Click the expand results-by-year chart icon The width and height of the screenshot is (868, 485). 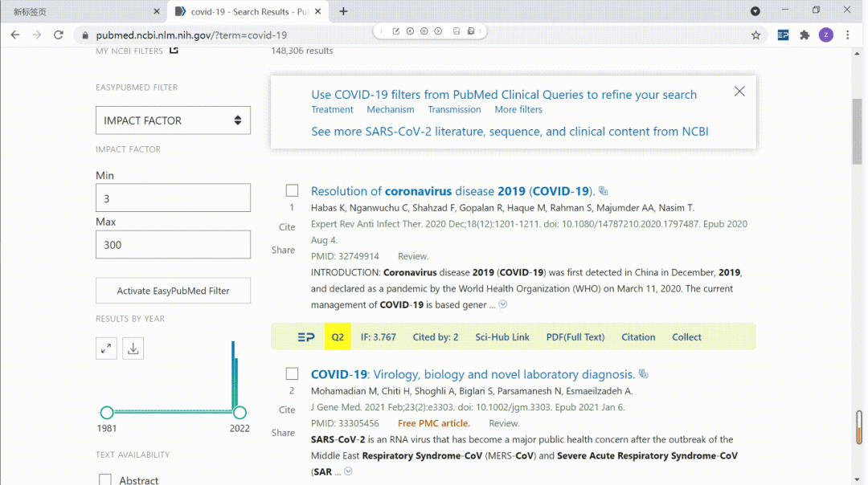[106, 348]
